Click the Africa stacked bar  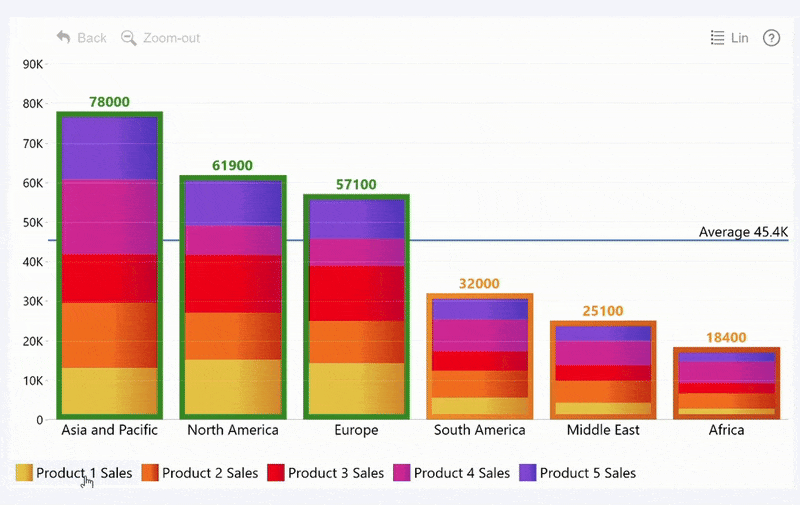point(726,383)
